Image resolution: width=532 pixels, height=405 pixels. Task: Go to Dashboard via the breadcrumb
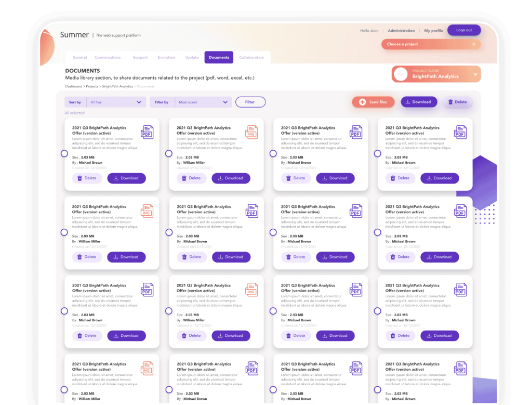tap(74, 86)
